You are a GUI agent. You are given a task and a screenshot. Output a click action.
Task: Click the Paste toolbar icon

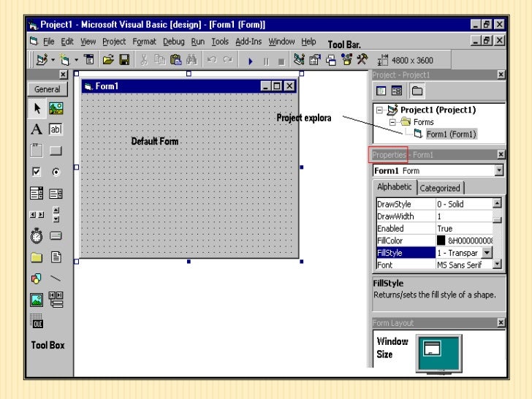(x=175, y=60)
